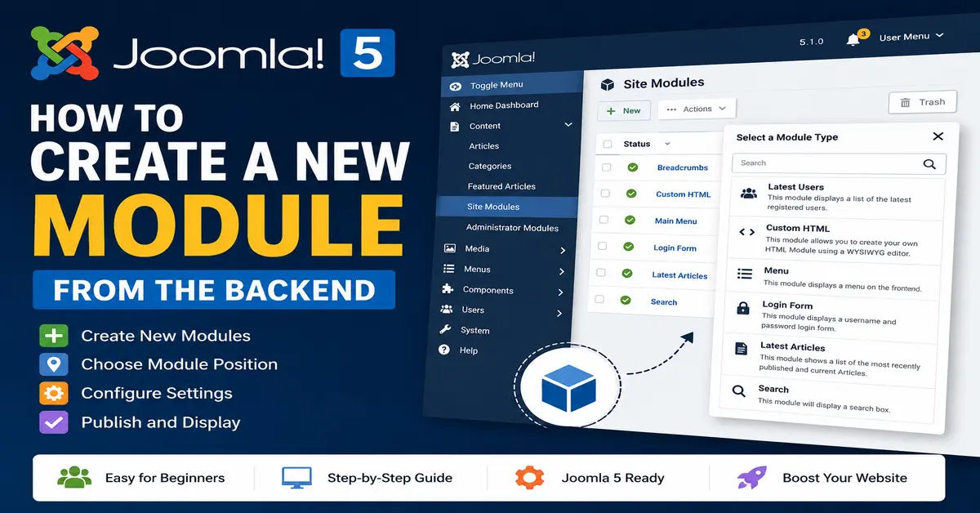Open the Breadcrumbs module link

pyautogui.click(x=683, y=167)
